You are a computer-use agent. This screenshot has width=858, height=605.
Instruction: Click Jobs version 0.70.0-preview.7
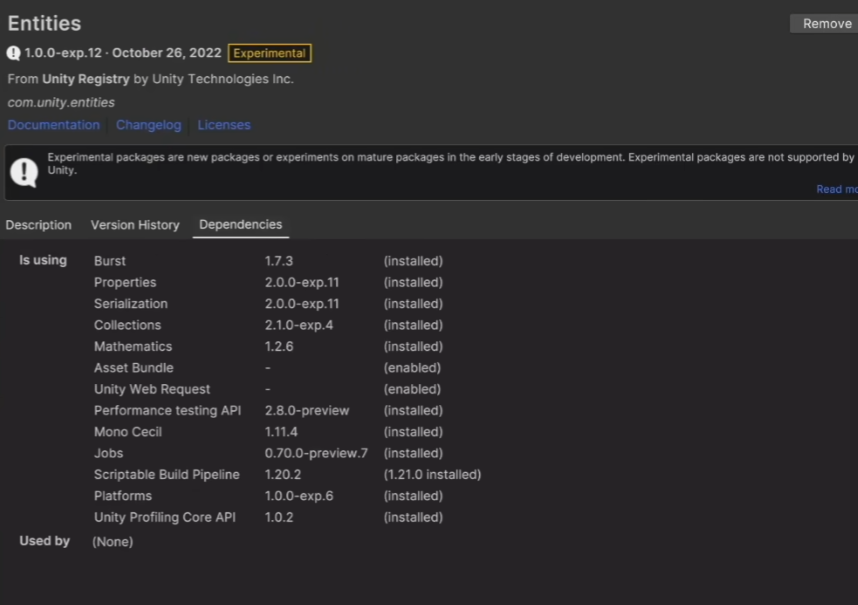pos(316,453)
